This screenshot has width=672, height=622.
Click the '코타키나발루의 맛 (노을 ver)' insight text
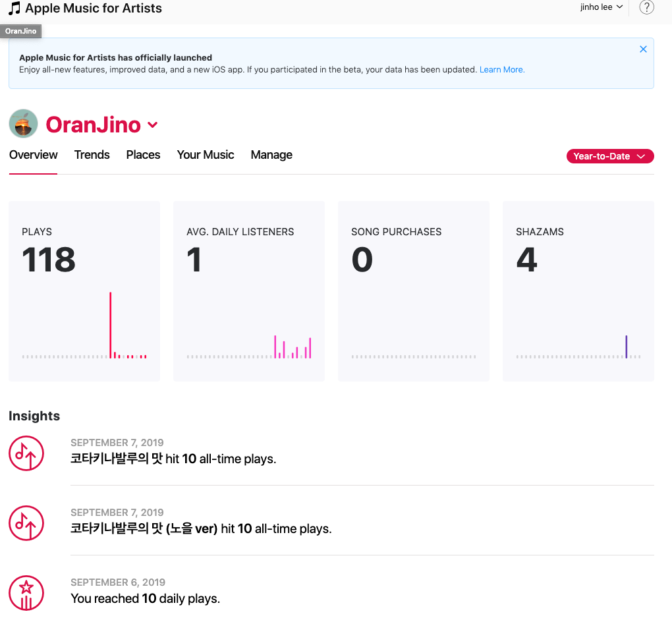pyautogui.click(x=201, y=528)
